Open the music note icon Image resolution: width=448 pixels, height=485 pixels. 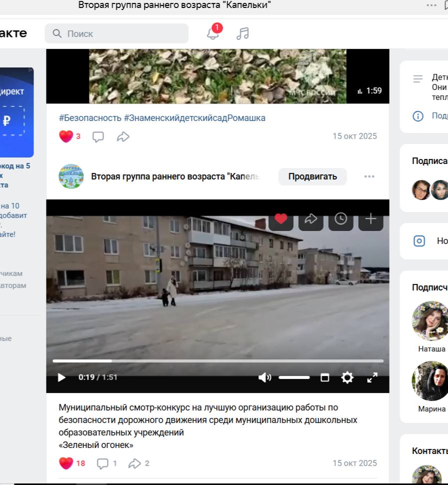(x=243, y=33)
